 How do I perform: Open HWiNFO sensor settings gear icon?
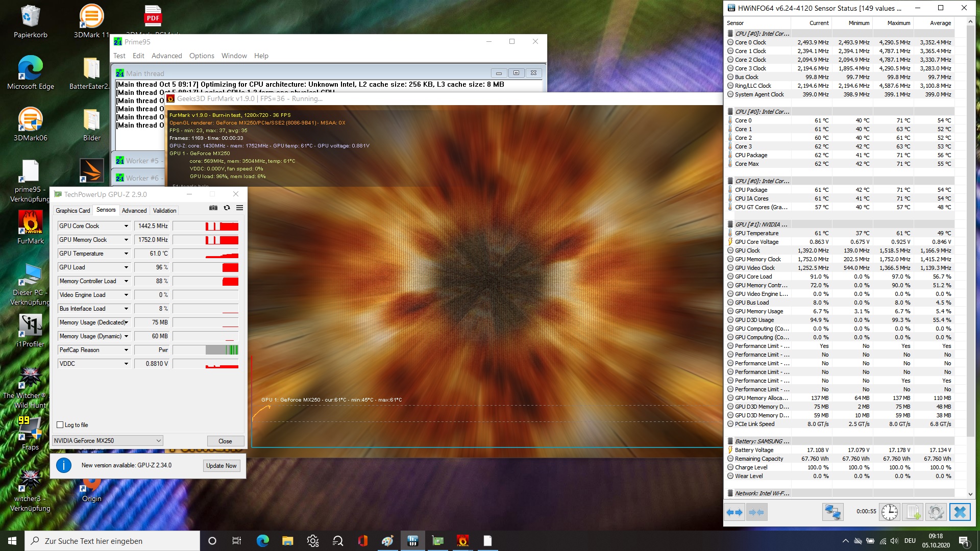936,512
